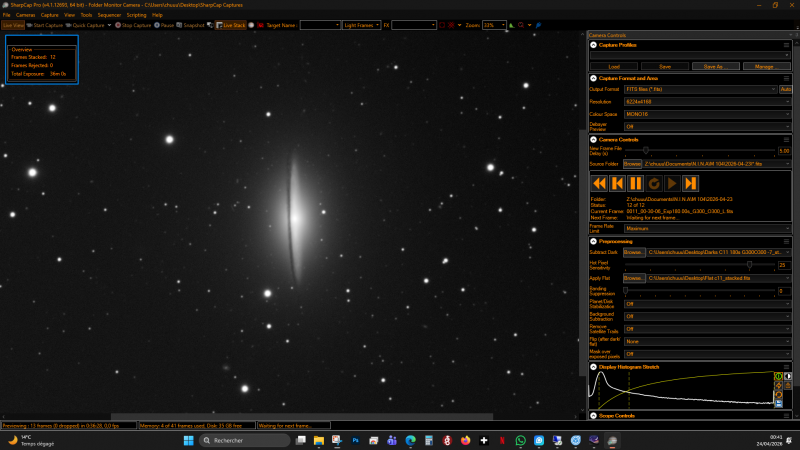Click the reload/loop frames button
Viewport: 800px width, 450px height.
654,183
